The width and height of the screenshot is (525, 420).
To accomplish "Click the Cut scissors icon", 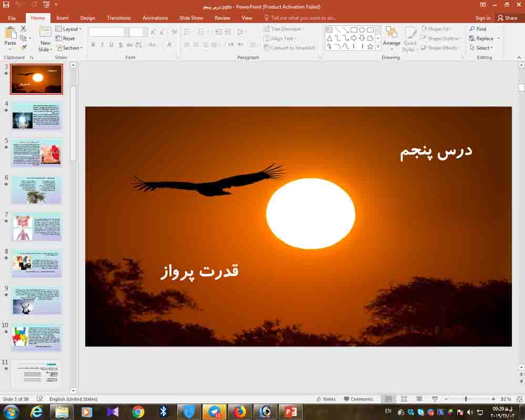I will pyautogui.click(x=23, y=29).
